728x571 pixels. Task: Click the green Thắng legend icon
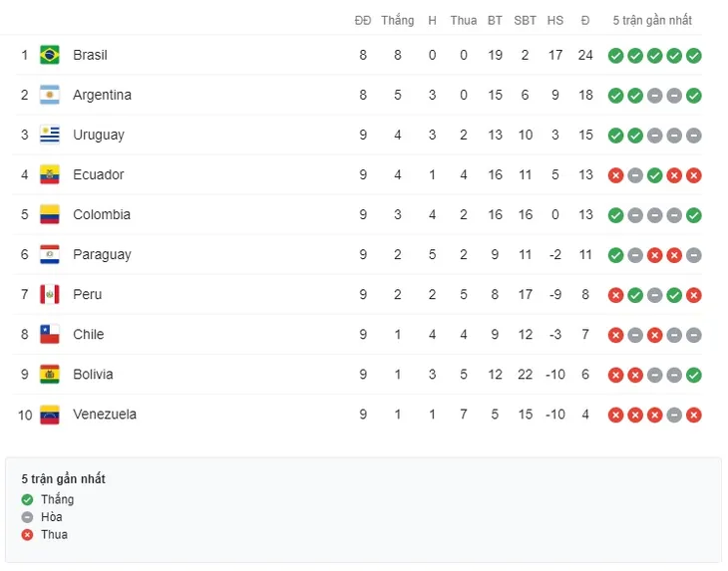pyautogui.click(x=27, y=499)
